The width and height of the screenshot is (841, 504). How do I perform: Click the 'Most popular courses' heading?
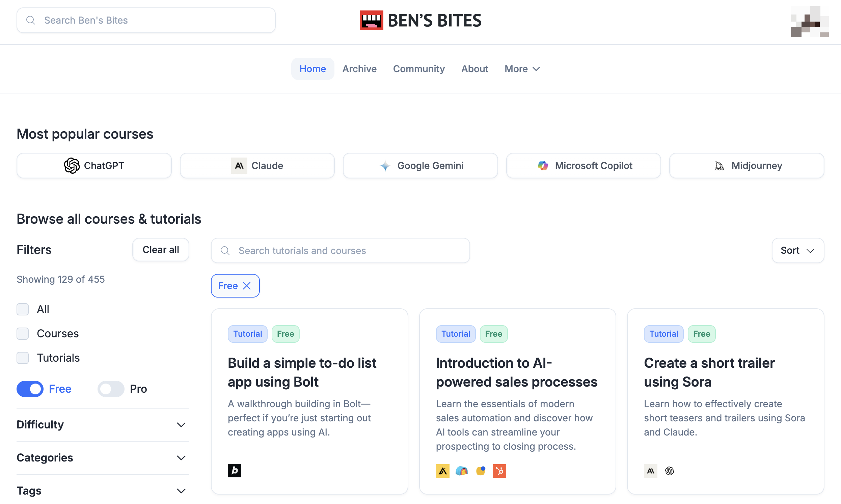(85, 134)
